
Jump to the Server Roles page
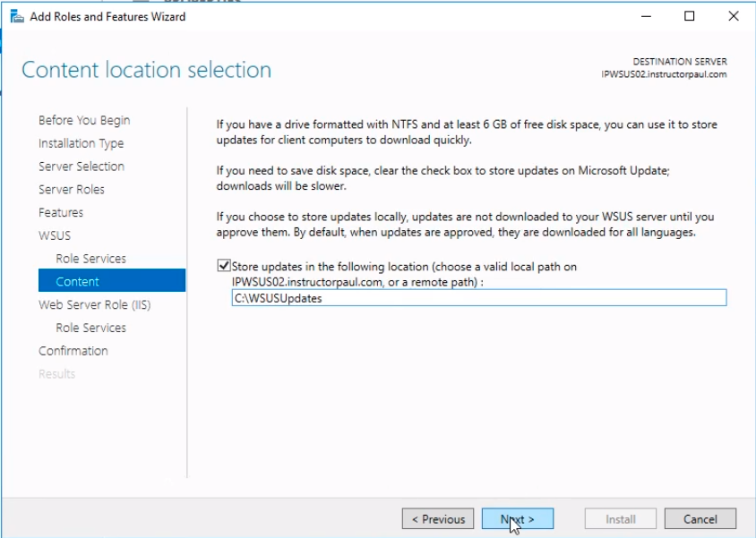[72, 190]
